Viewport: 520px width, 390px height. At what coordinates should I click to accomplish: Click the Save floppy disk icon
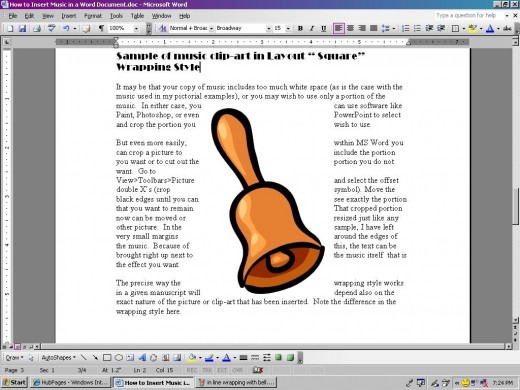pyautogui.click(x=22, y=29)
